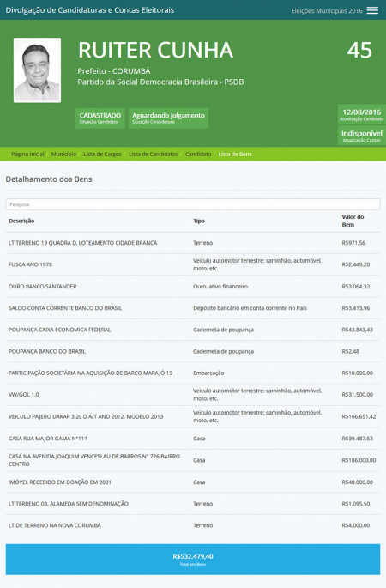The image size is (386, 588).
Task: Click the value R$1.095,50
Action: click(356, 504)
